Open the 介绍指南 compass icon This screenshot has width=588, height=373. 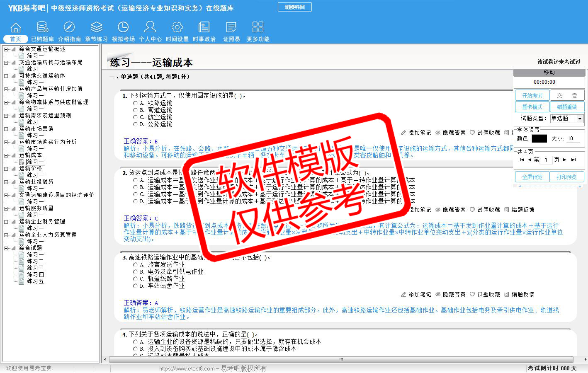pos(69,28)
